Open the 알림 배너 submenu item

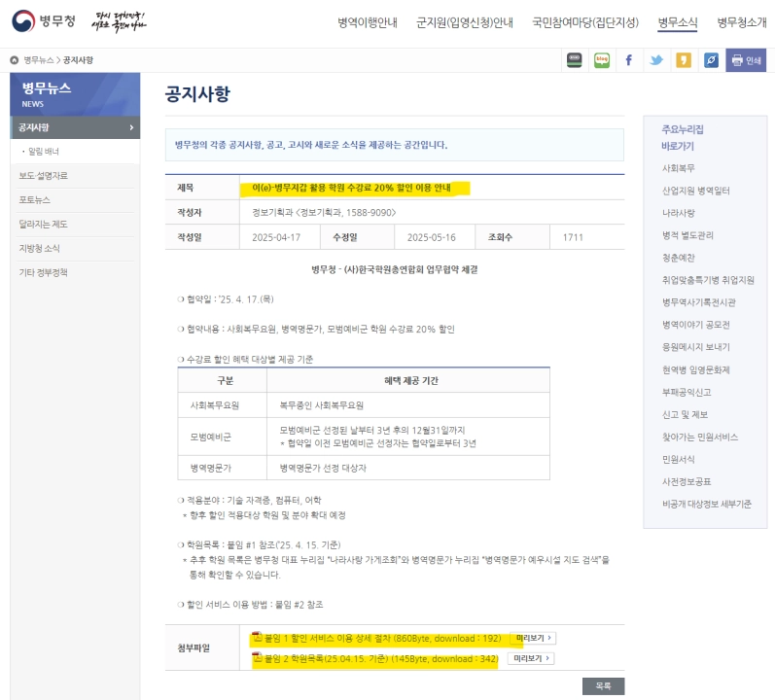(44, 152)
